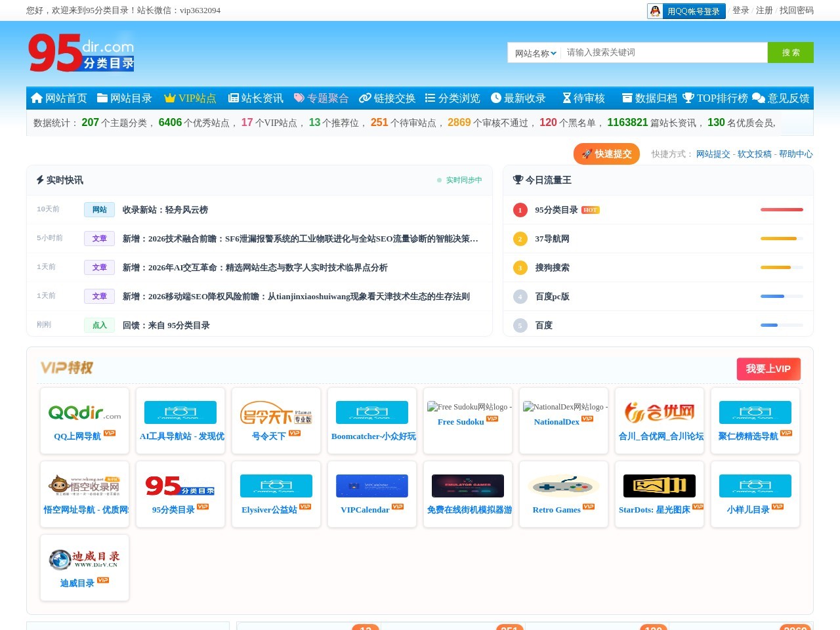Click the 网站 tag on first news row
Viewport: 840px width, 630px height.
[100, 210]
